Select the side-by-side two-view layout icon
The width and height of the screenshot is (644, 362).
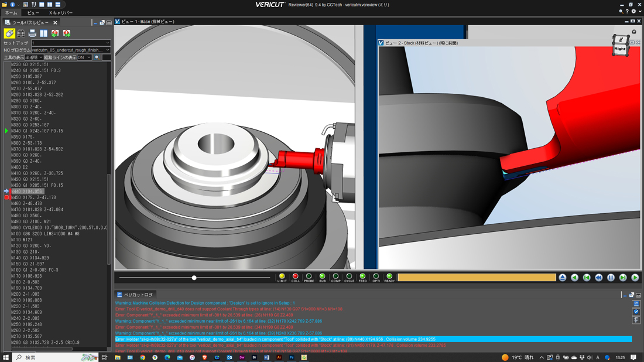(50, 5)
